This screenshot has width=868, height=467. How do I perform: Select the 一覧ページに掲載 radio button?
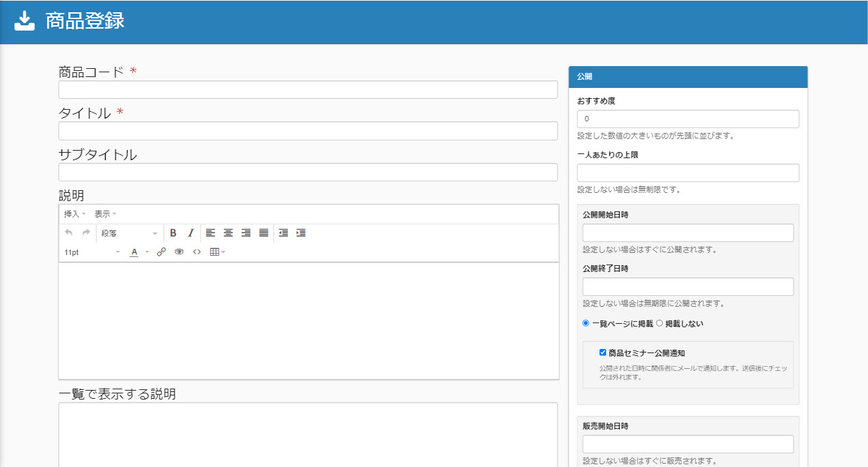point(586,323)
